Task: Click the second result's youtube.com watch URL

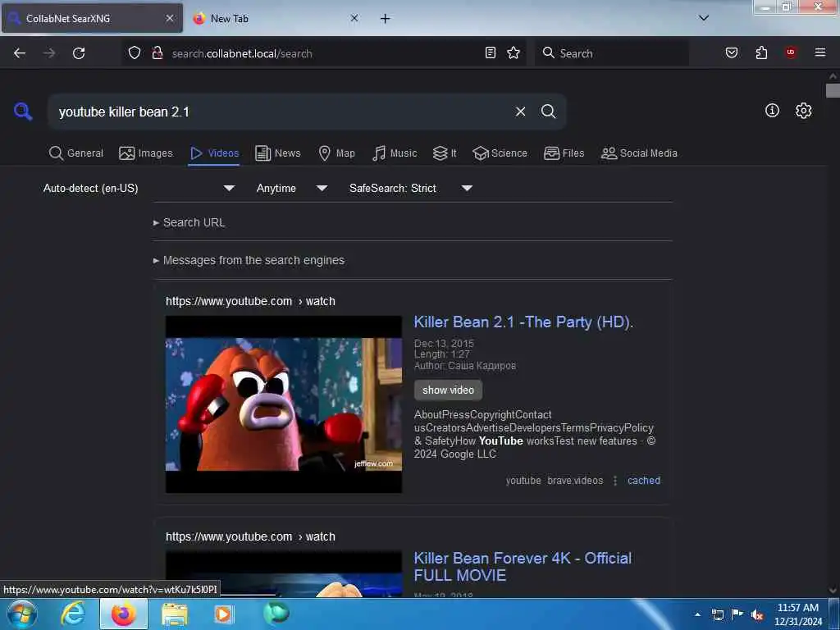Action: [x=250, y=536]
